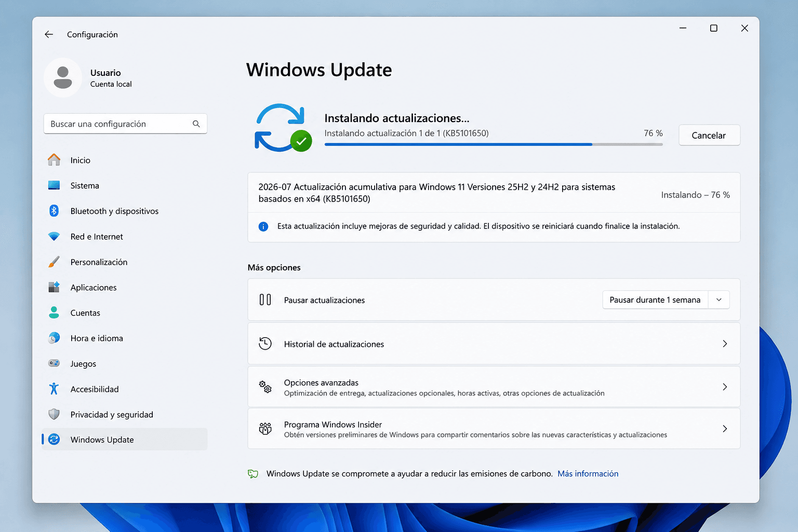This screenshot has height=532, width=798.
Task: Click the 'Más opciones' heading
Action: coord(274,268)
